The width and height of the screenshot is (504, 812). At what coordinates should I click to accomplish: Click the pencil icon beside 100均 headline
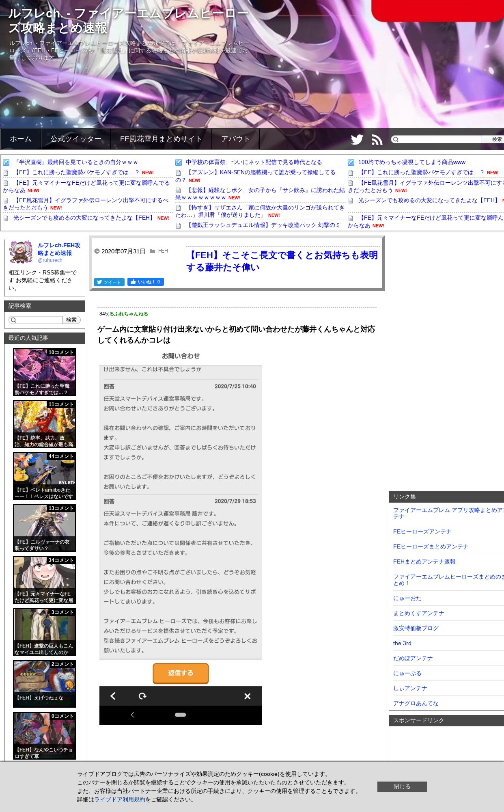tap(351, 162)
